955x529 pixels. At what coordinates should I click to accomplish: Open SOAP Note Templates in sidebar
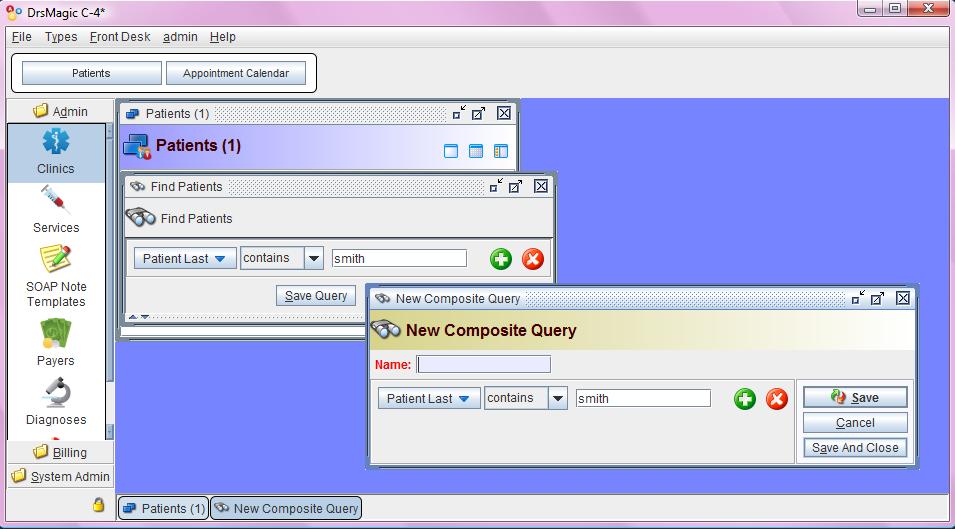(x=55, y=276)
